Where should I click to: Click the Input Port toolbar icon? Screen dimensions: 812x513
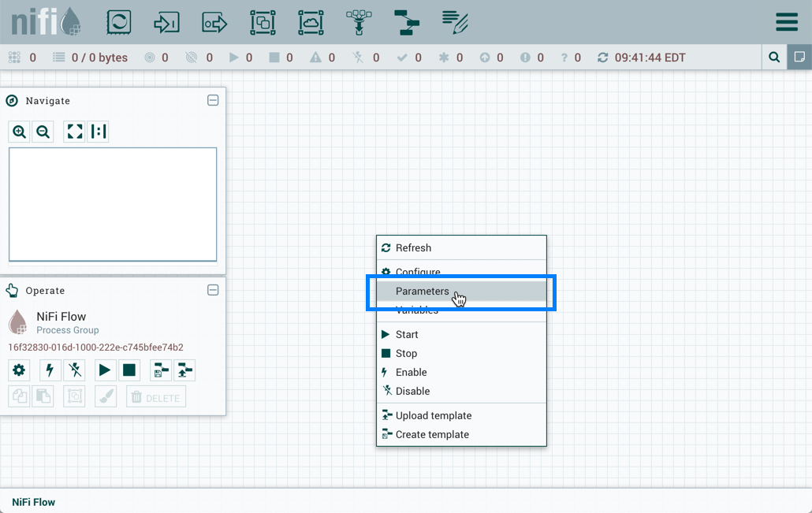pos(166,22)
